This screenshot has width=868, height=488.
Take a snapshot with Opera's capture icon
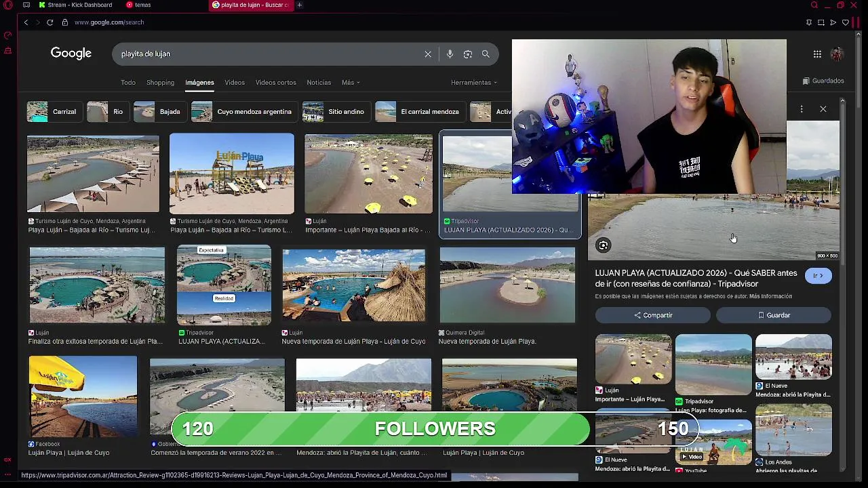tap(821, 22)
